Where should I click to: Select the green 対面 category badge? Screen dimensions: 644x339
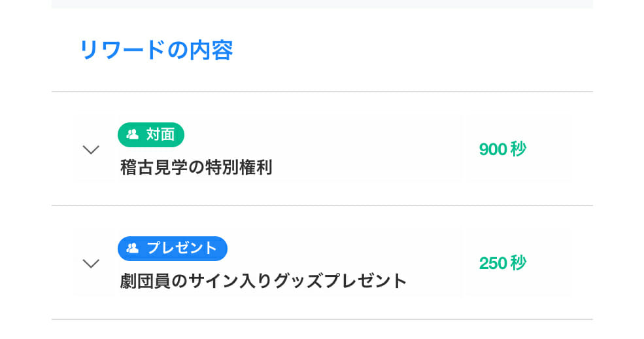(151, 135)
